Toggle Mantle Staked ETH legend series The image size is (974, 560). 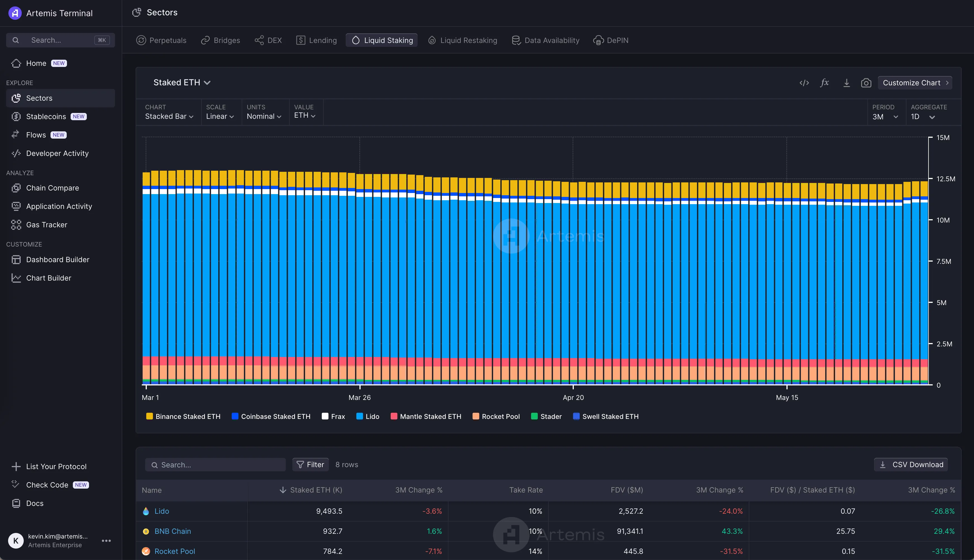point(426,417)
